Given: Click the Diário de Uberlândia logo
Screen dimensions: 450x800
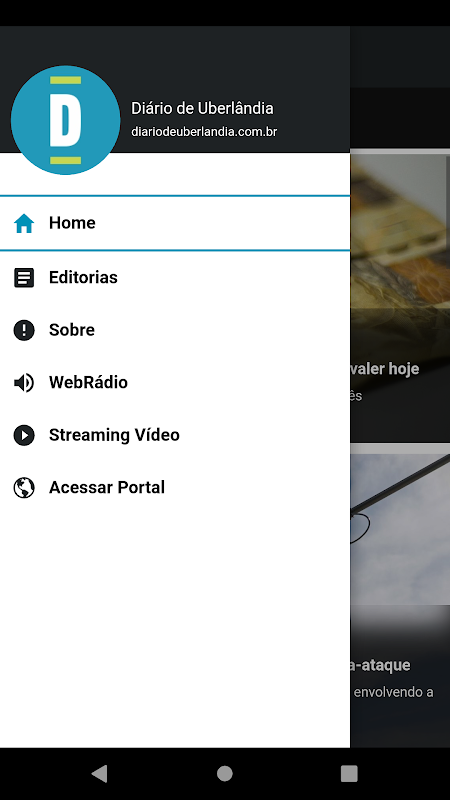Looking at the screenshot, I should (x=66, y=120).
